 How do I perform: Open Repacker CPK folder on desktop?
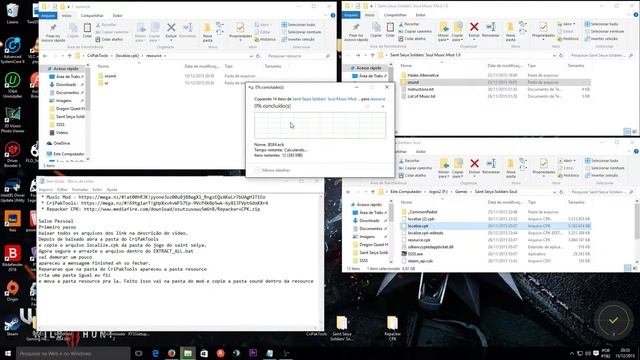[x=392, y=327]
